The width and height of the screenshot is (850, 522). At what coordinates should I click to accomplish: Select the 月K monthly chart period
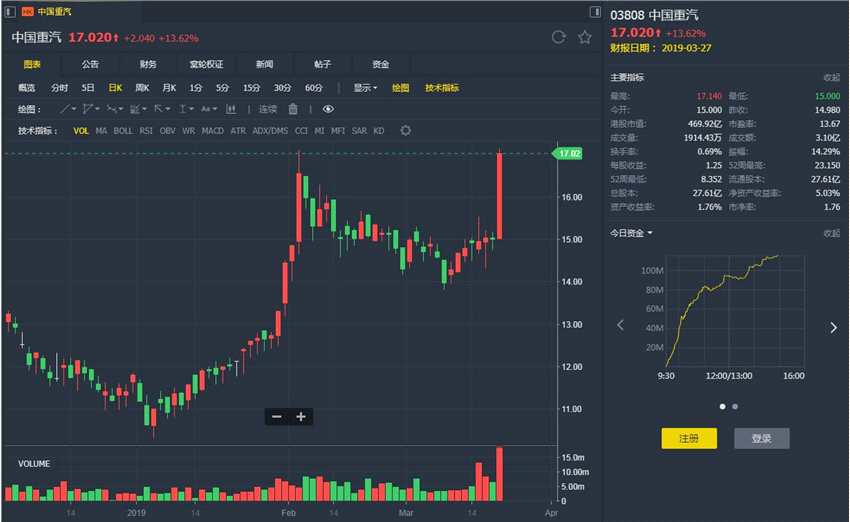[169, 88]
